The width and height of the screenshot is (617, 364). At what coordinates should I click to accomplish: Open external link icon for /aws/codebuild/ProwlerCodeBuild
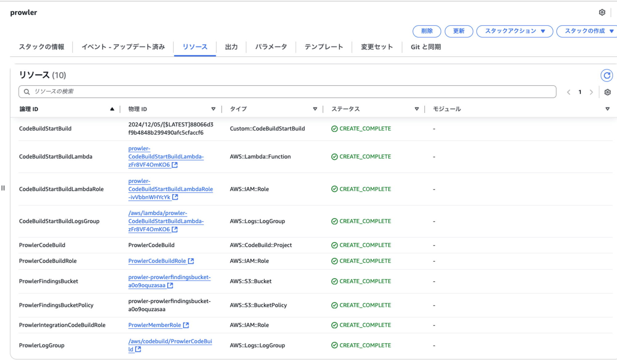138,349
